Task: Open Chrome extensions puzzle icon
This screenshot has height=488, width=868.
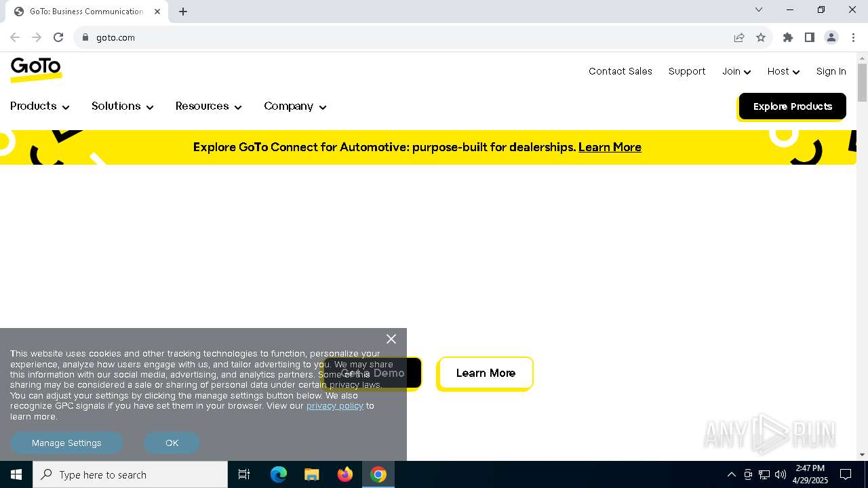Action: (x=788, y=37)
